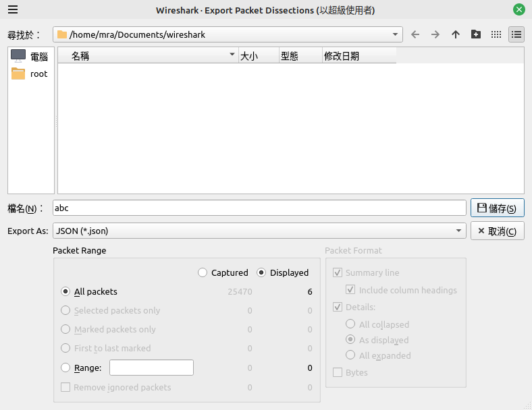Choose Marked packets only option
Viewport: 532px width, 410px height.
(x=65, y=329)
